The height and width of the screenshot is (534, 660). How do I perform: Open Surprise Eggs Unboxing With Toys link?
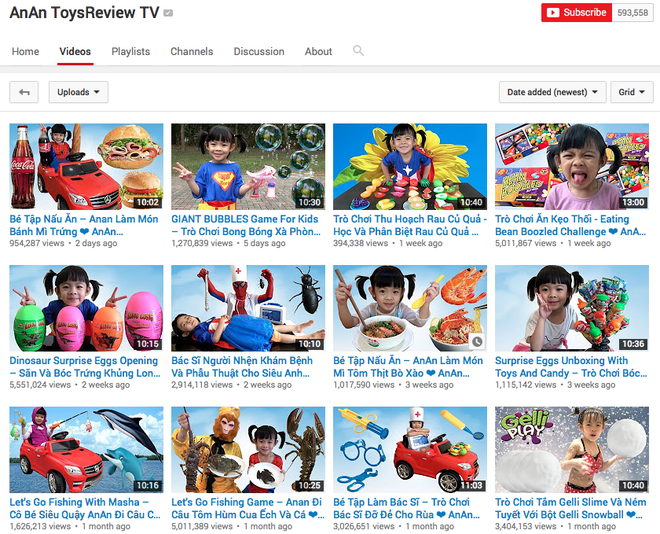[x=571, y=367]
